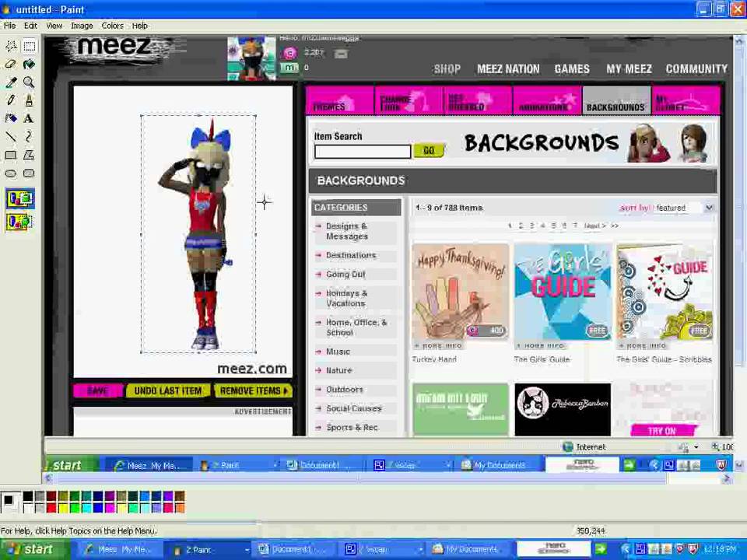
Task: Open the Edit menu
Action: [30, 26]
